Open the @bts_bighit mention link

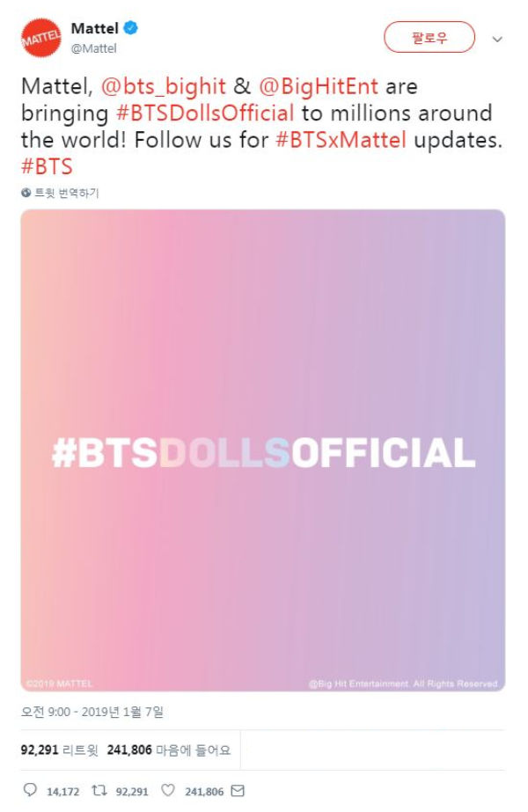(x=163, y=86)
